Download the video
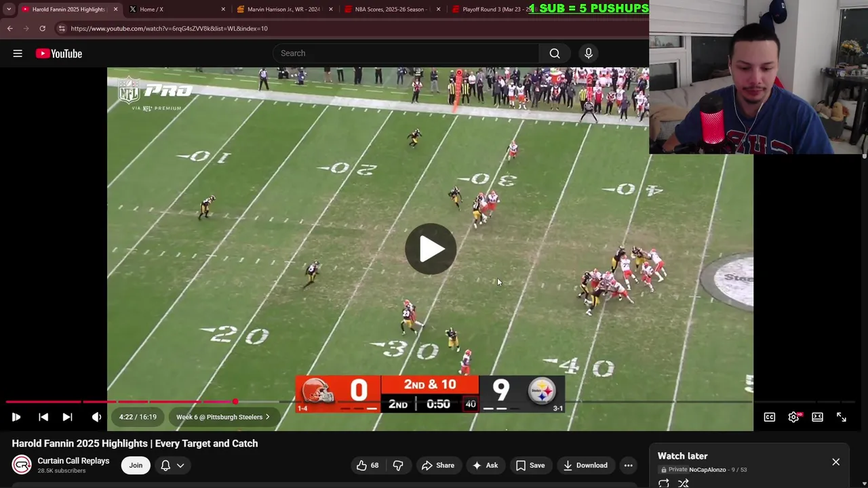This screenshot has width=868, height=488. click(585, 465)
